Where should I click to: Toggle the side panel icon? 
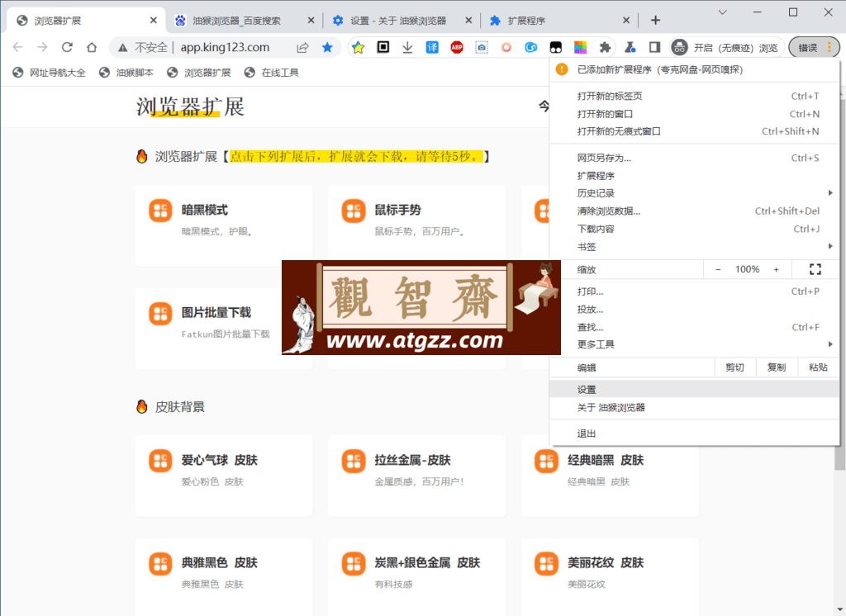[654, 47]
